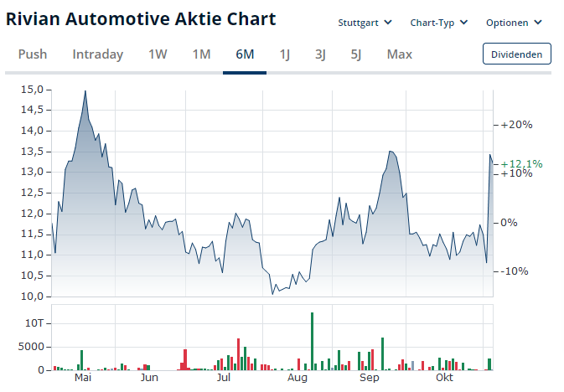Expand the Chart-Typ dropdown

tap(439, 23)
